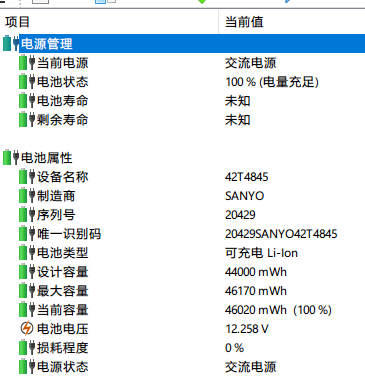Click the battery icon beside 电池状态
This screenshot has height=386, width=365.
27,82
